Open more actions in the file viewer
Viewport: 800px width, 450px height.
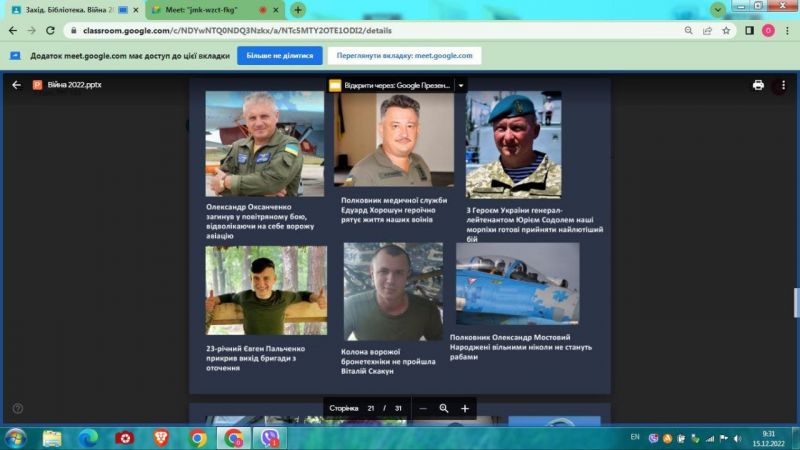click(x=783, y=85)
